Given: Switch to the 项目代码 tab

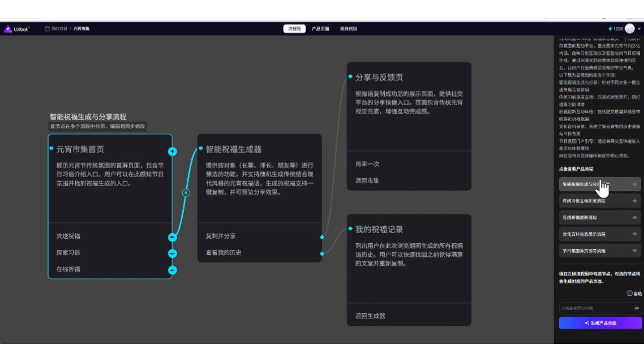Looking at the screenshot, I should coord(347,28).
